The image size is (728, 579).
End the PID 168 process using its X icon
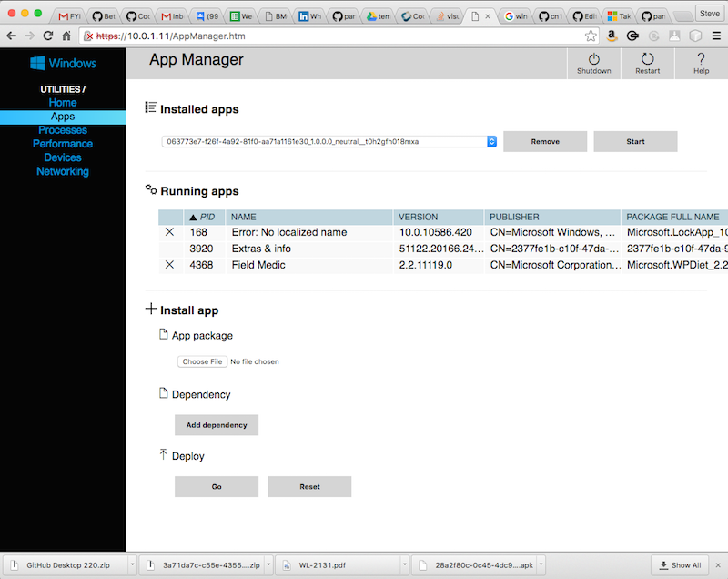coord(171,232)
